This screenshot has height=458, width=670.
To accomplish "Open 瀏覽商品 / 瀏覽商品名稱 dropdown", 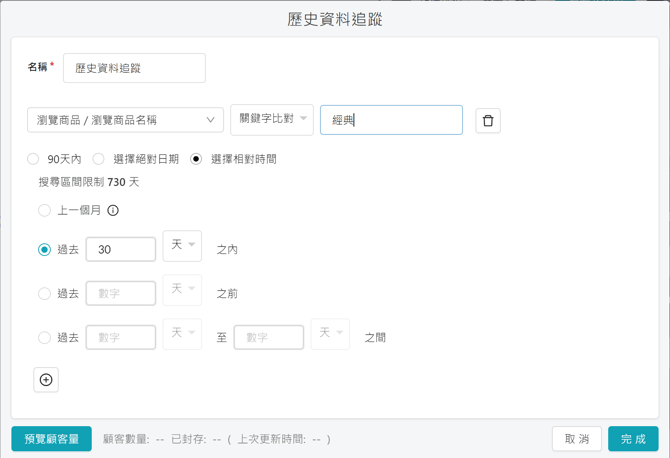I will click(x=125, y=120).
